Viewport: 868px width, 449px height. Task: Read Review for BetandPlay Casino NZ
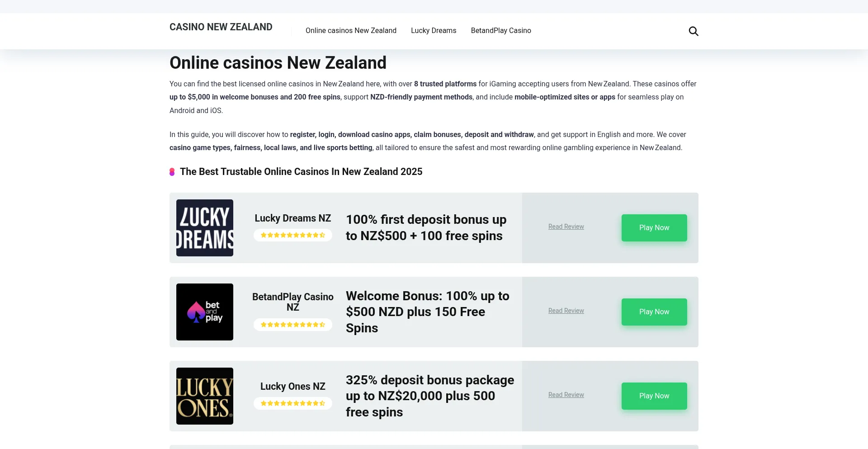pyautogui.click(x=566, y=311)
